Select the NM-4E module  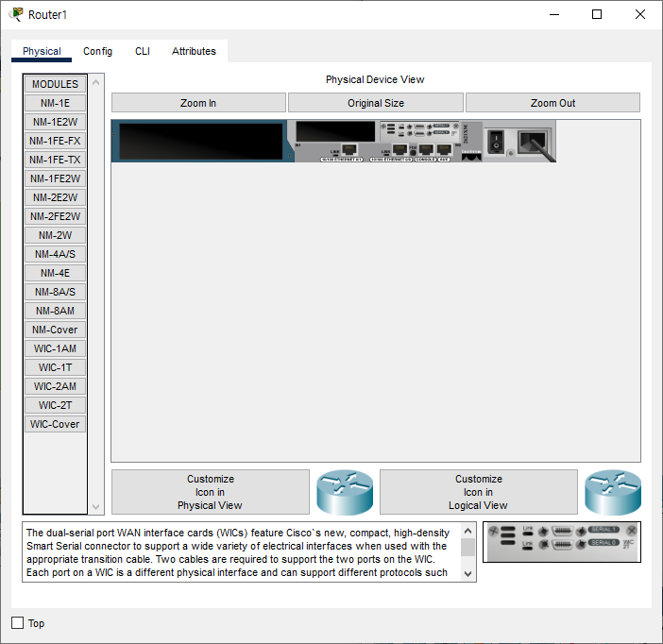[55, 273]
